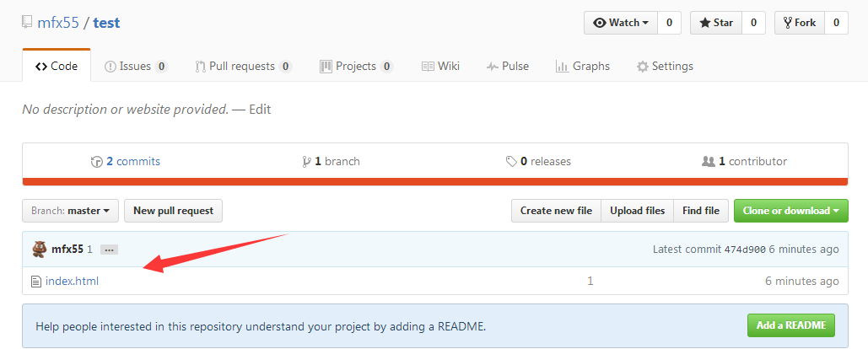The height and width of the screenshot is (349, 868).
Task: Click the Pull requests icon
Action: 201,67
